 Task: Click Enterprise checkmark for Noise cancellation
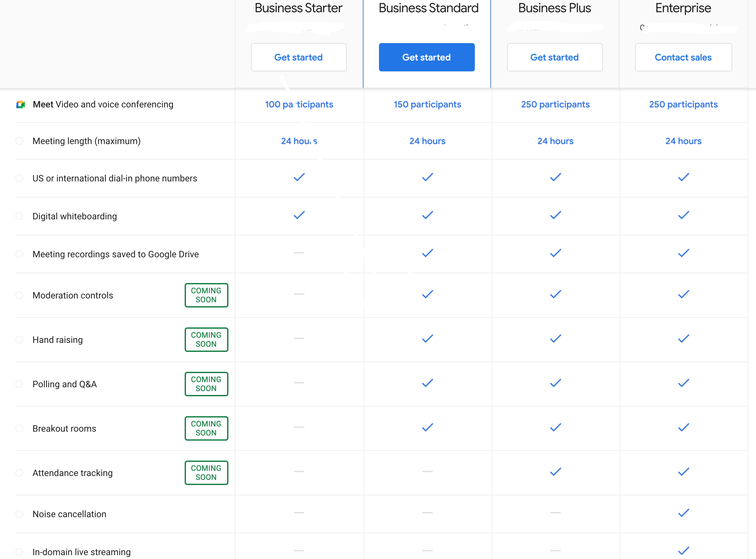tap(684, 513)
